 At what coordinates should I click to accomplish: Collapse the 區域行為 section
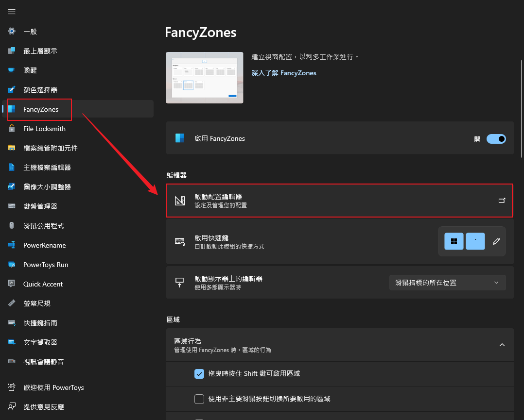(502, 345)
